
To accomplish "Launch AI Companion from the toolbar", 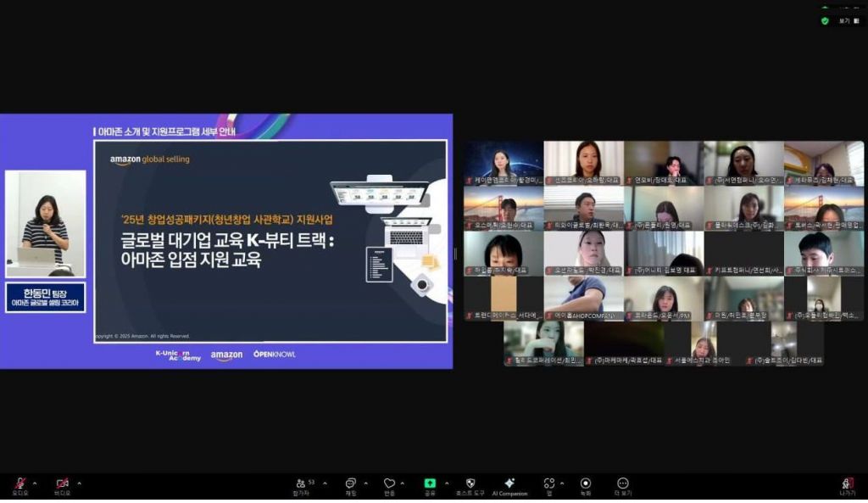I will click(x=509, y=484).
